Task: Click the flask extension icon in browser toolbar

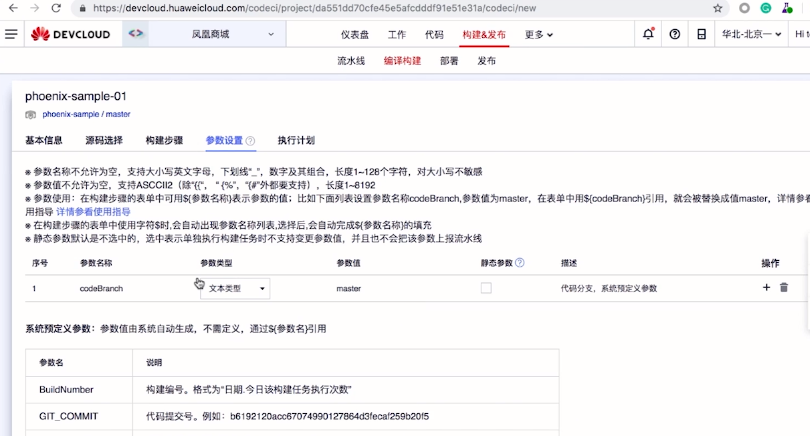Action: point(787,8)
